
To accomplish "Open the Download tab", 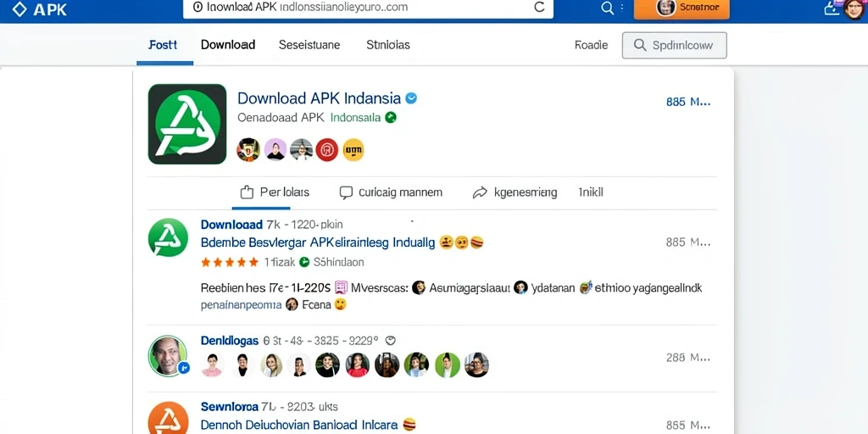I will click(227, 45).
